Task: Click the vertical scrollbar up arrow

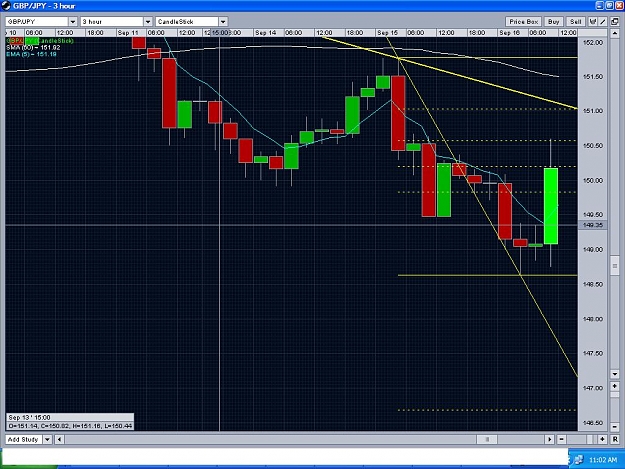Action: 614,33
